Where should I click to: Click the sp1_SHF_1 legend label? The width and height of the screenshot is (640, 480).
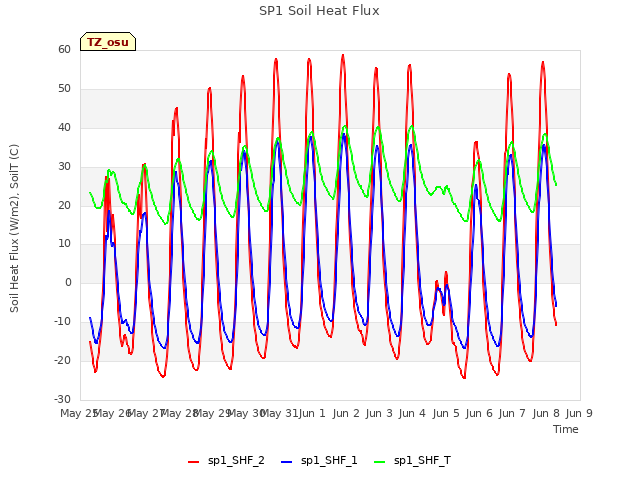pos(329,461)
